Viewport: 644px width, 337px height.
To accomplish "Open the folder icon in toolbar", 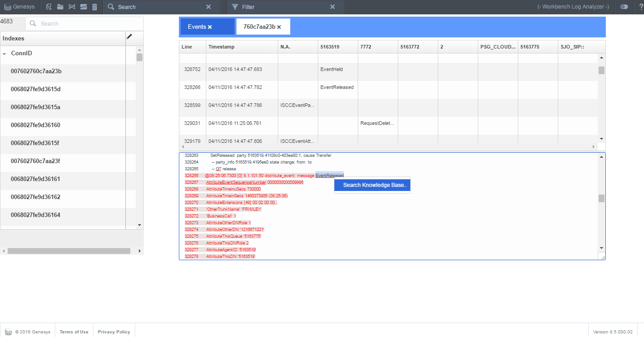I will point(60,7).
